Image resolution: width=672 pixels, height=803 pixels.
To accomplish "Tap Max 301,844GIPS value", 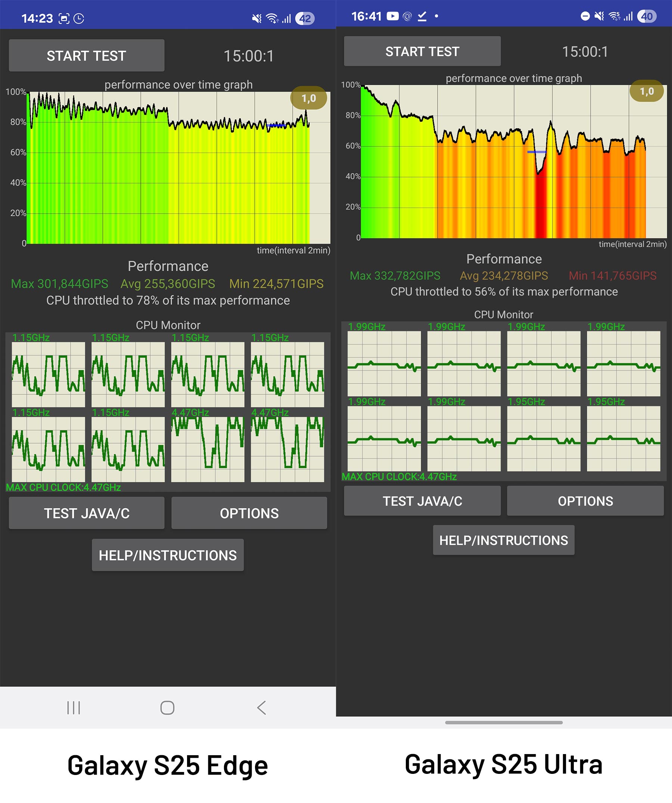I will click(x=60, y=284).
